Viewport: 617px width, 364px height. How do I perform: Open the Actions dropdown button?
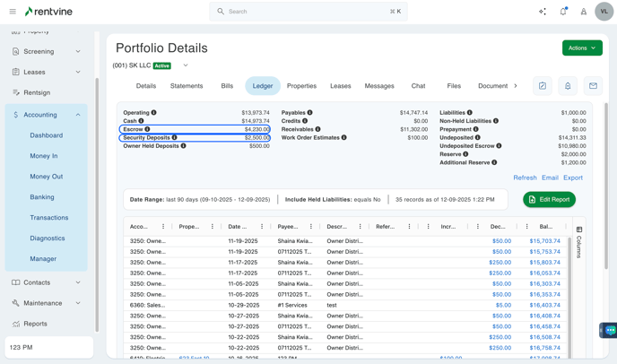[582, 48]
